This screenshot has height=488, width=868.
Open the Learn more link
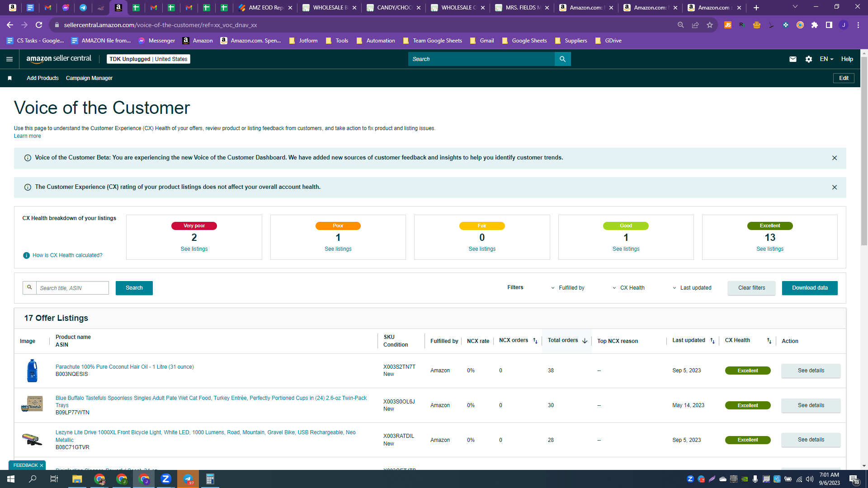[x=27, y=136]
